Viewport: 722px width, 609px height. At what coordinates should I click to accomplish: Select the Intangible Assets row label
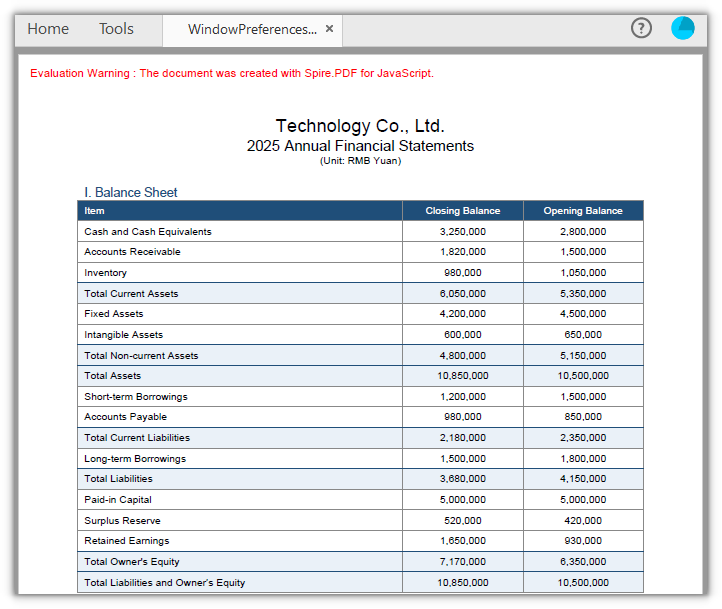123,335
